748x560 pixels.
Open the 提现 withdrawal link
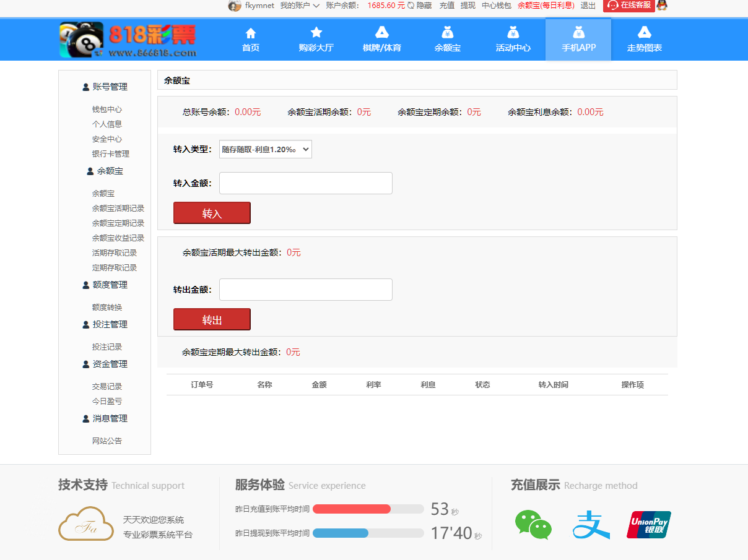[467, 6]
